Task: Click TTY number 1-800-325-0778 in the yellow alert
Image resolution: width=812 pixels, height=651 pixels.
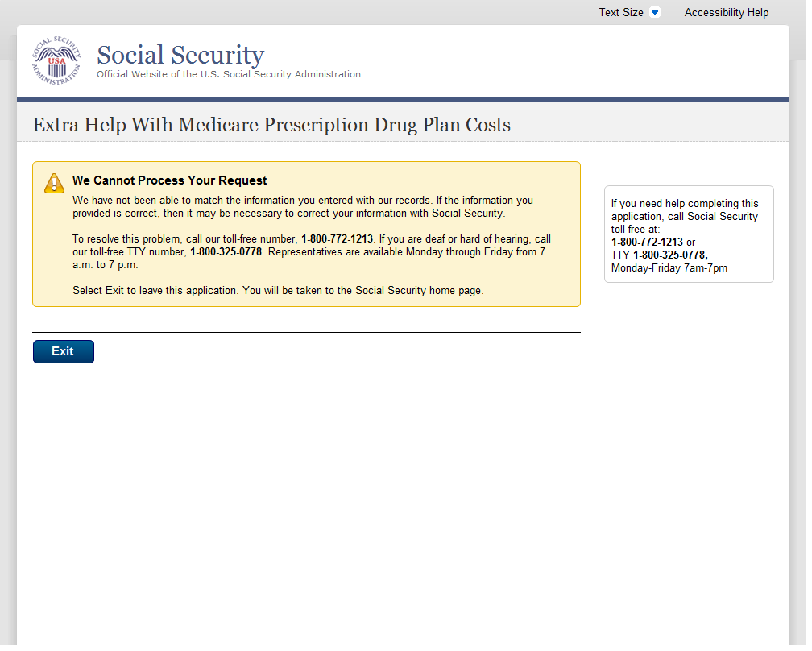Action: point(226,252)
